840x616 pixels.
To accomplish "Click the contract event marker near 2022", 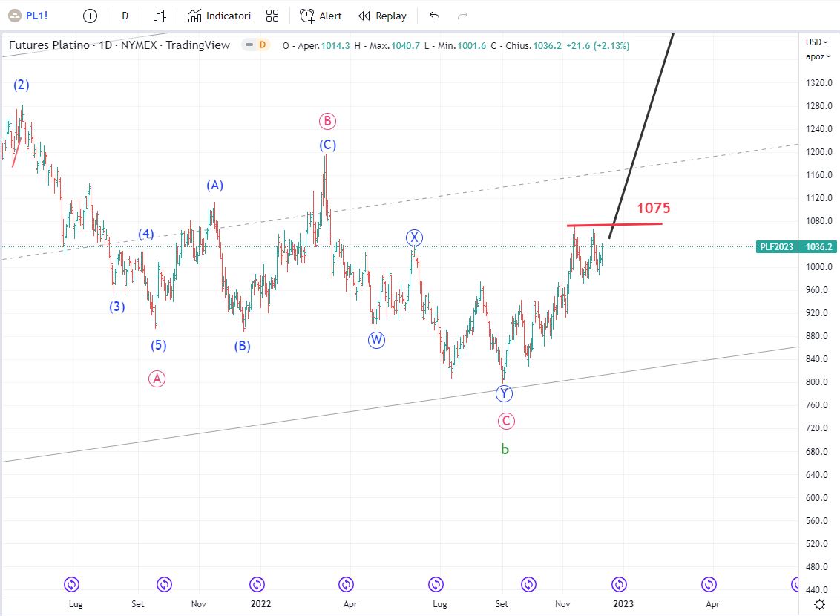I will 257,584.
